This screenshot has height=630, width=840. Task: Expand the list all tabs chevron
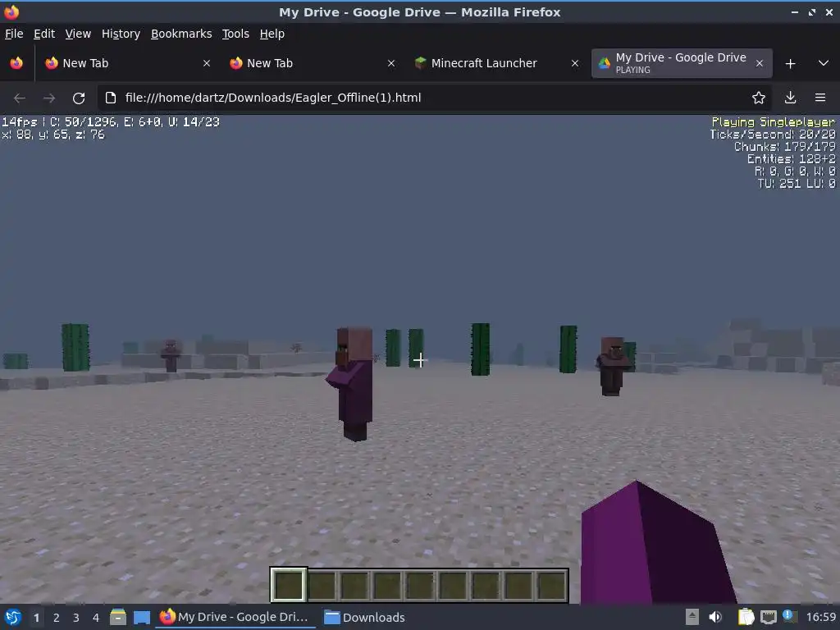point(824,63)
